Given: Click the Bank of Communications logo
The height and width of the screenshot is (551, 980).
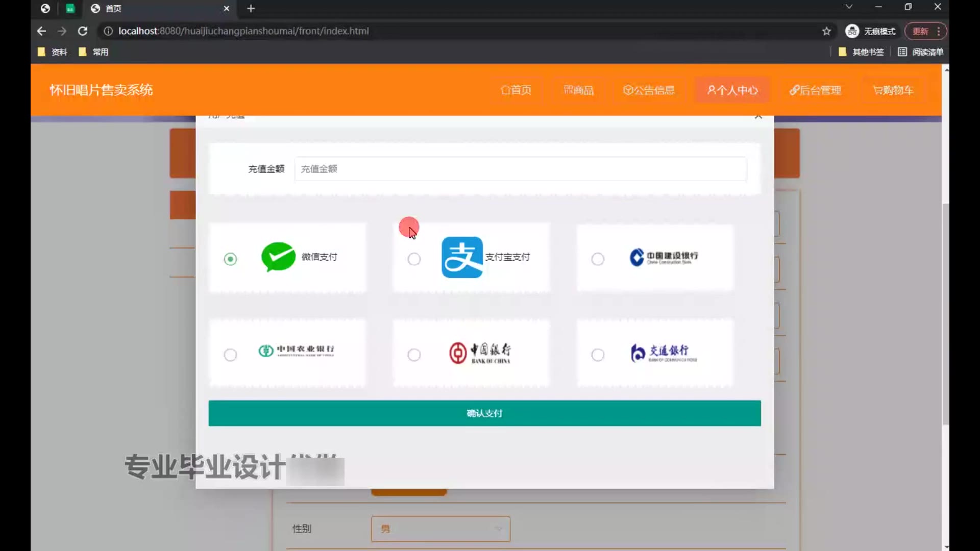Looking at the screenshot, I should [x=664, y=352].
